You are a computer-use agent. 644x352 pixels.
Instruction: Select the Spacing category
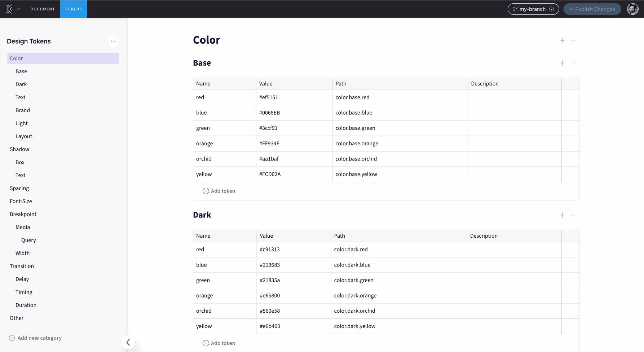[x=19, y=188]
